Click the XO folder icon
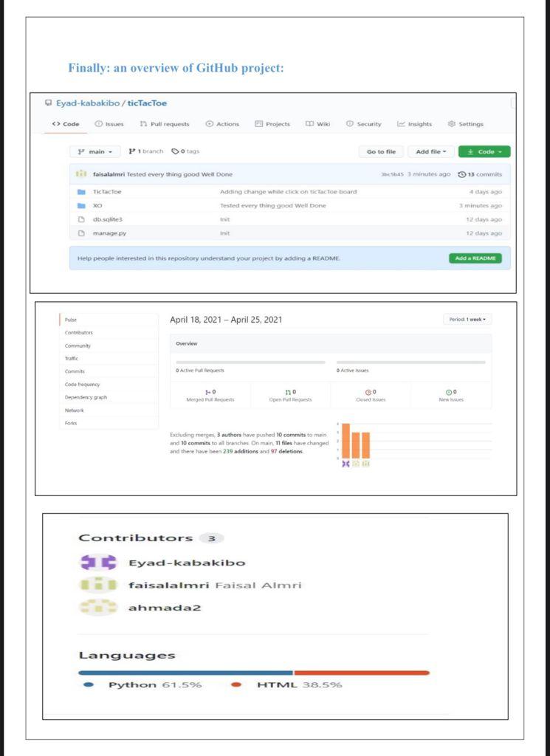The height and width of the screenshot is (756, 550). point(81,205)
